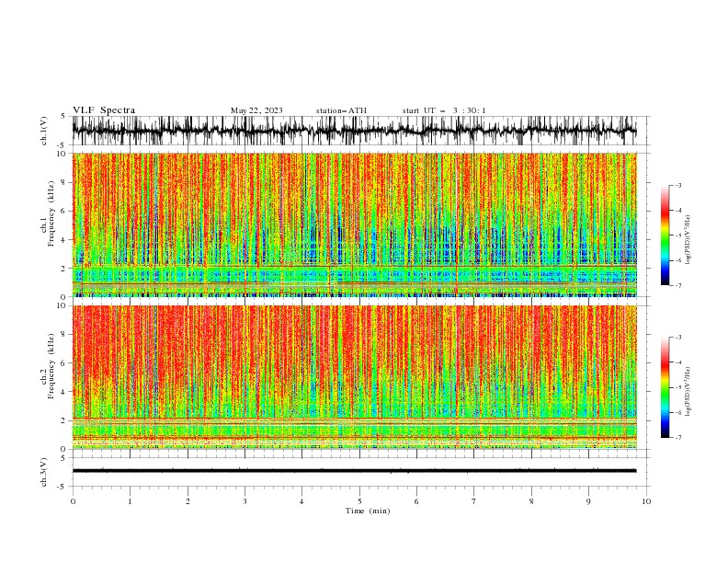Click time axis tick label '3'
728x563 pixels.
[x=245, y=501]
